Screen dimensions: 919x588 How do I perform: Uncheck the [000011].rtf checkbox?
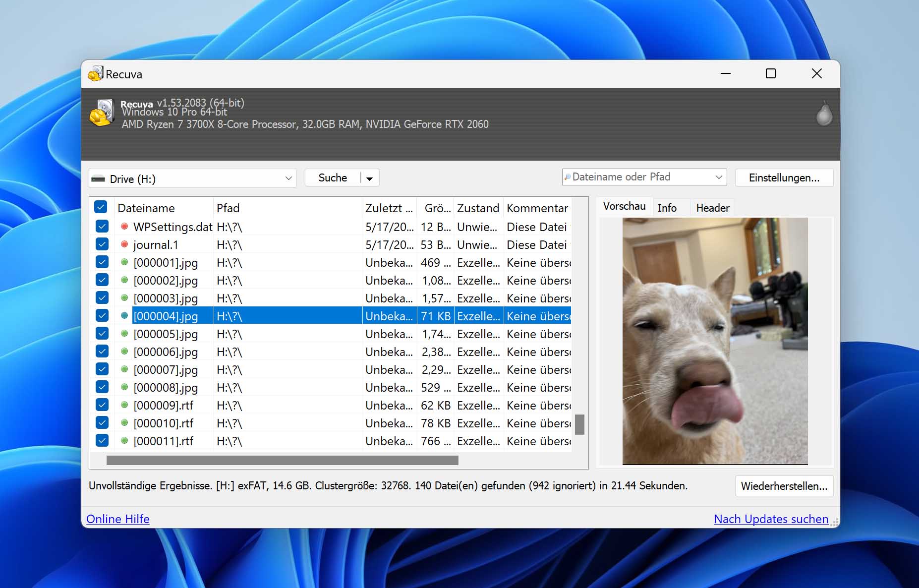[102, 441]
